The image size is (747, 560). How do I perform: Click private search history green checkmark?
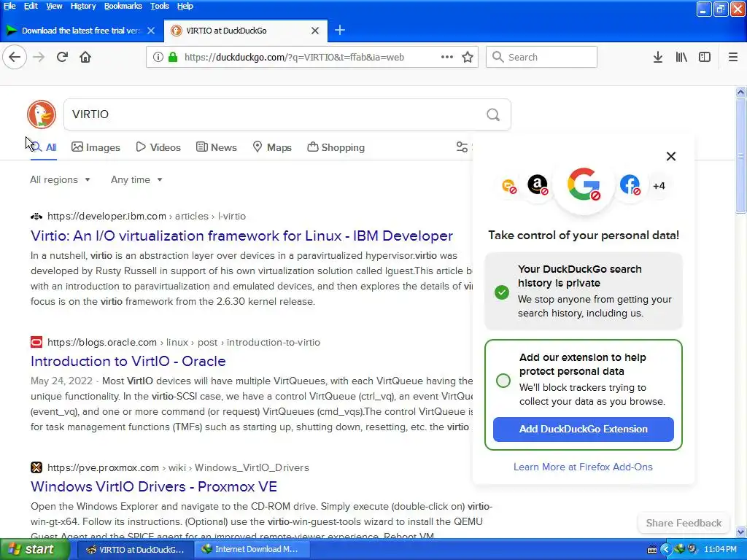[502, 292]
